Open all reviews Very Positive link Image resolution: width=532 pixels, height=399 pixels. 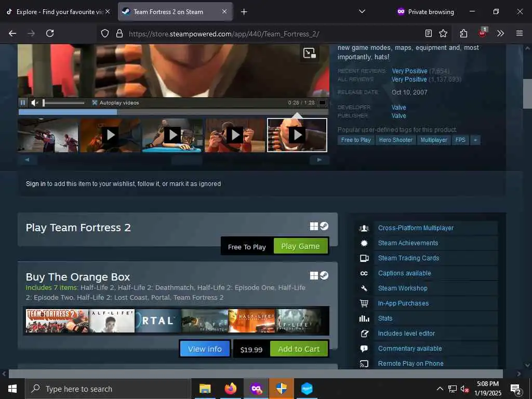tap(409, 79)
